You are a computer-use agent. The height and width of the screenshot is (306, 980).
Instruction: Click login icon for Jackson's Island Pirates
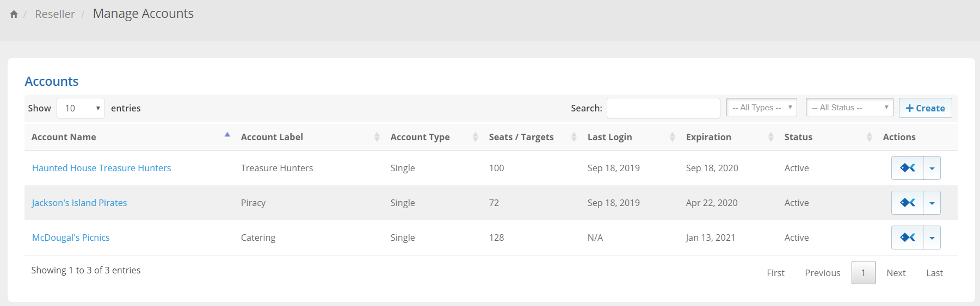tap(907, 203)
